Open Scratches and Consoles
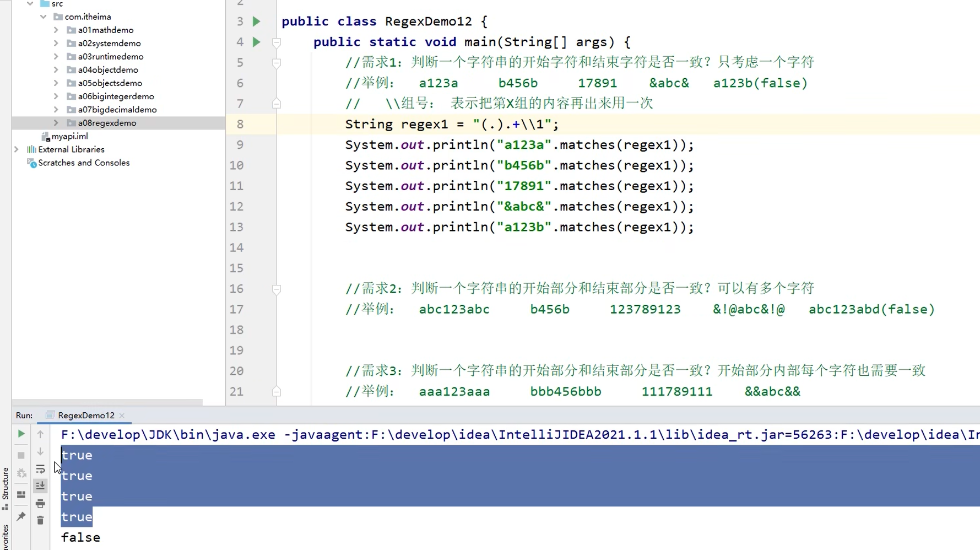Image resolution: width=980 pixels, height=550 pixels. 83,163
